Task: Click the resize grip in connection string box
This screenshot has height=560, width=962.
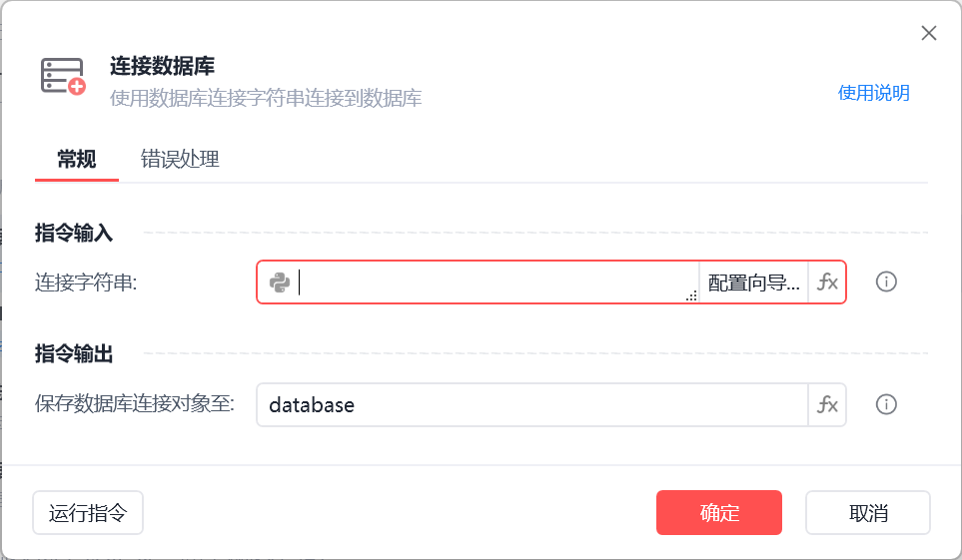Action: [691, 296]
